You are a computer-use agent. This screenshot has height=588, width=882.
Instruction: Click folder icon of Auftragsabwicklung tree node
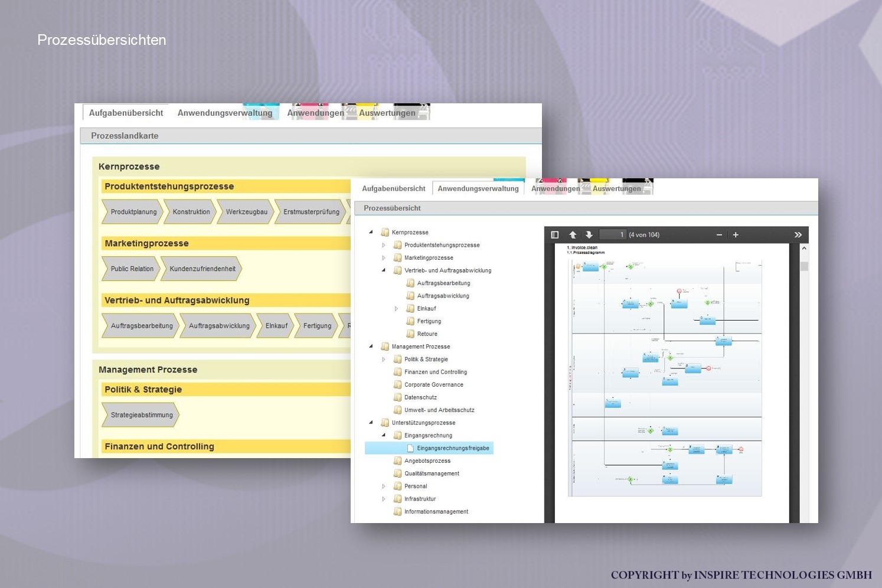point(410,296)
